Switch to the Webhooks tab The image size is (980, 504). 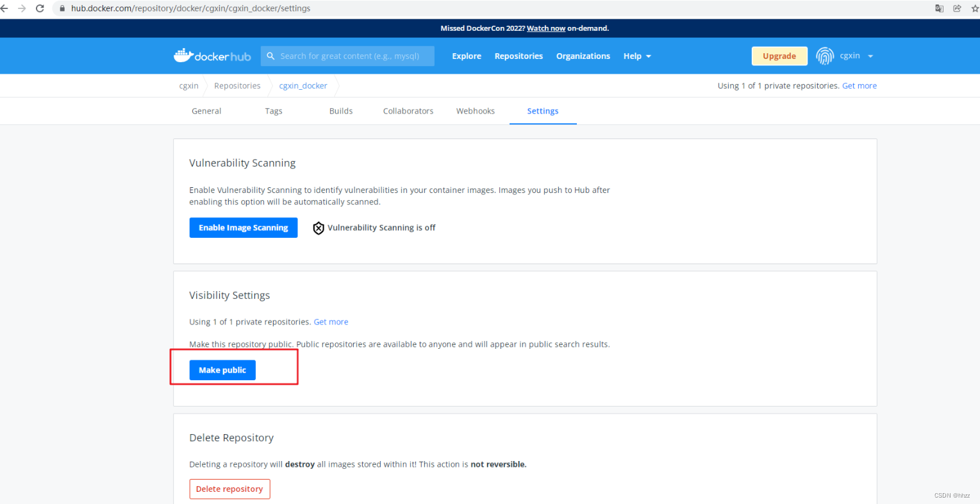476,111
